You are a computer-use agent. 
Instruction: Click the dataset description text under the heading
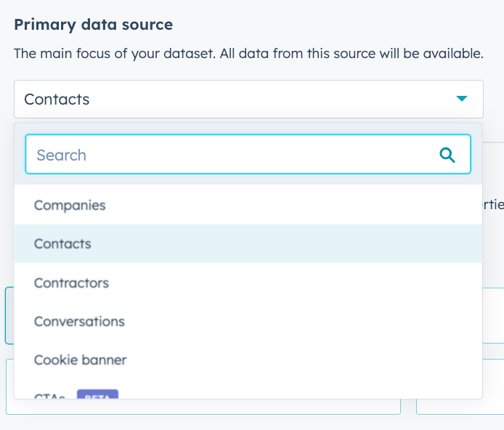(248, 53)
